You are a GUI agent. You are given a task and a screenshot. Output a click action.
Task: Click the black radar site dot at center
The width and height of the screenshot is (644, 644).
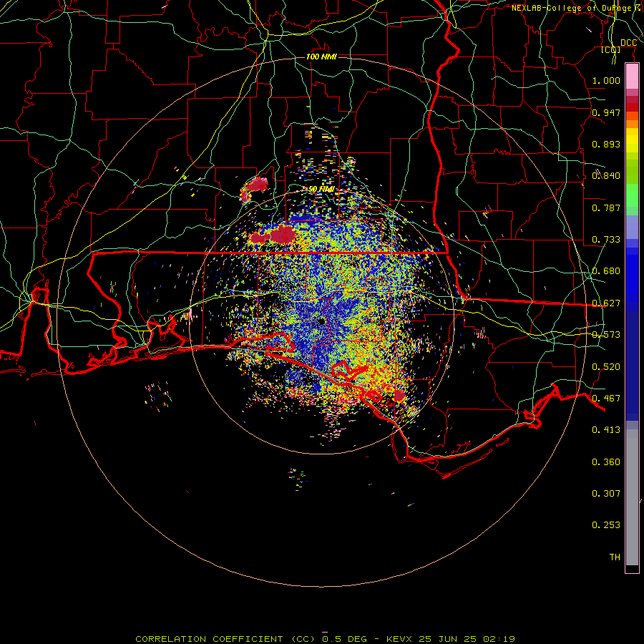click(321, 321)
